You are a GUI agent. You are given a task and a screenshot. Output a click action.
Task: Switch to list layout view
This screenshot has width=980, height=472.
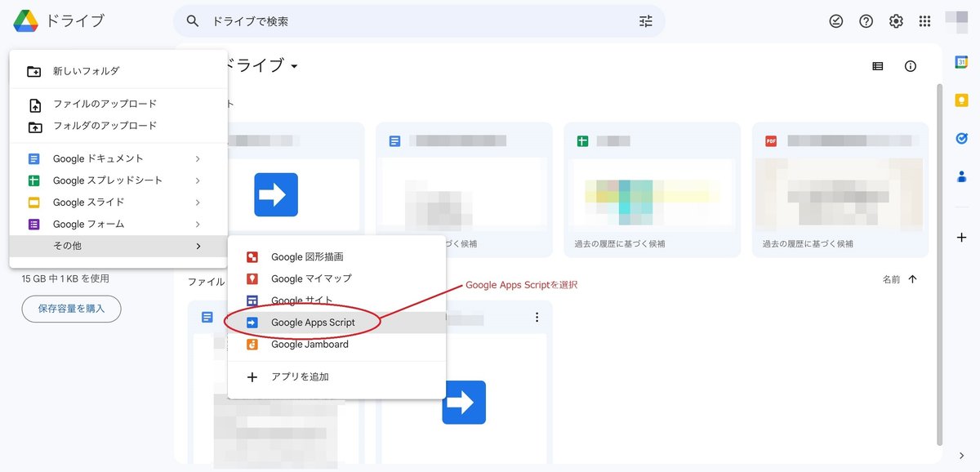878,66
